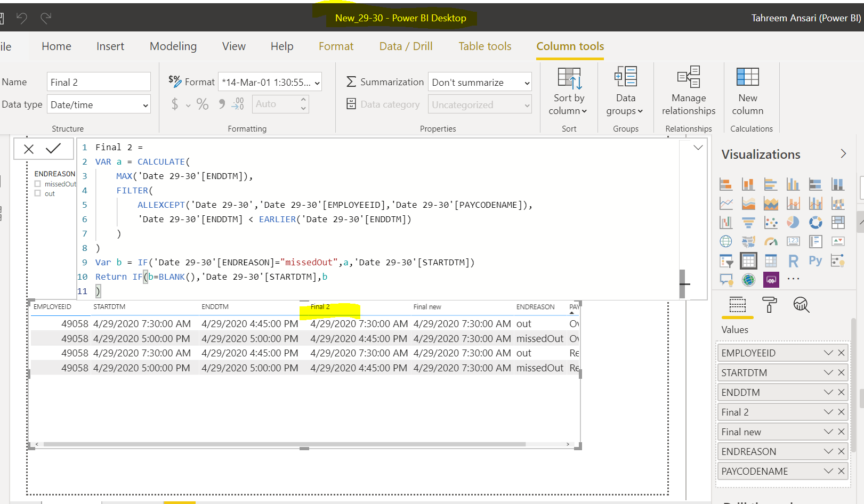Expand the formula bar chevron
Viewport: 864px width, 504px height.
[698, 148]
